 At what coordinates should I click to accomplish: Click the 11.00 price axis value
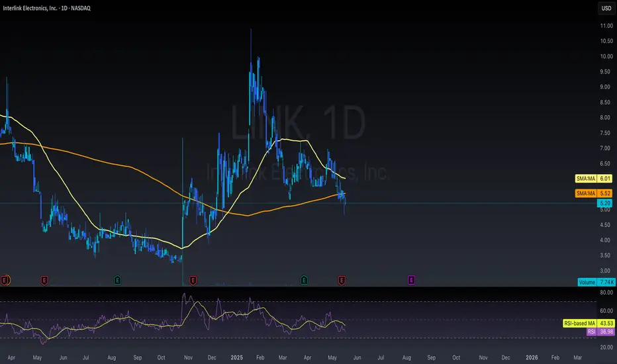pos(606,26)
